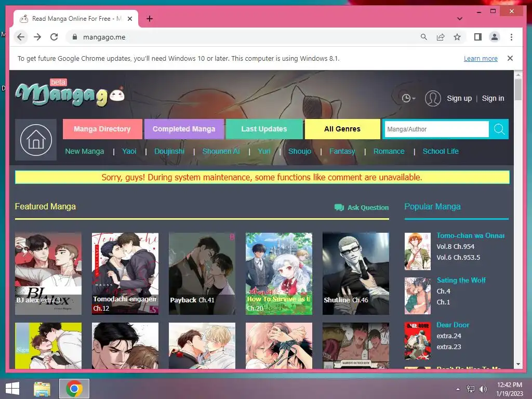Image resolution: width=532 pixels, height=399 pixels.
Task: Select the Yaoi genre link
Action: [x=129, y=151]
